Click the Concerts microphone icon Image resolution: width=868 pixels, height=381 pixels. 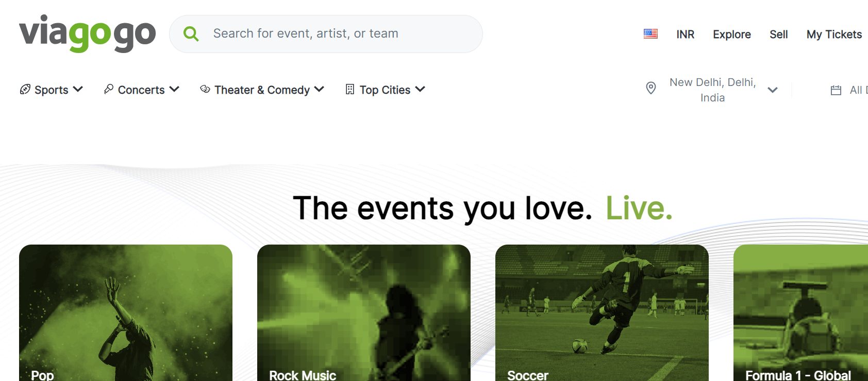pos(108,89)
